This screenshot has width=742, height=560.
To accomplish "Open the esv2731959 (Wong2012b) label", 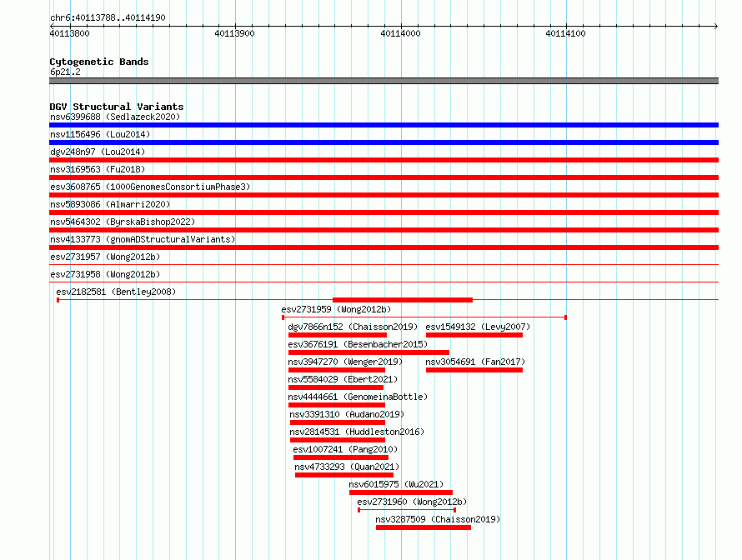I will 336,309.
